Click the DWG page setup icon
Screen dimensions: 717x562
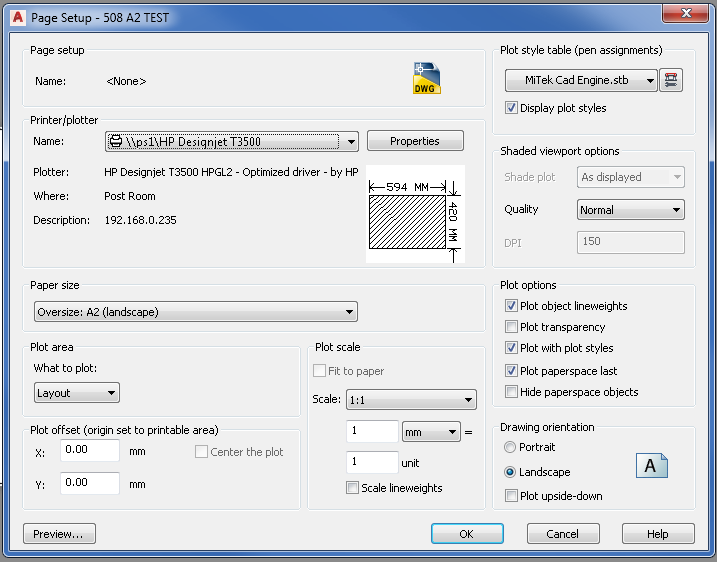click(426, 79)
